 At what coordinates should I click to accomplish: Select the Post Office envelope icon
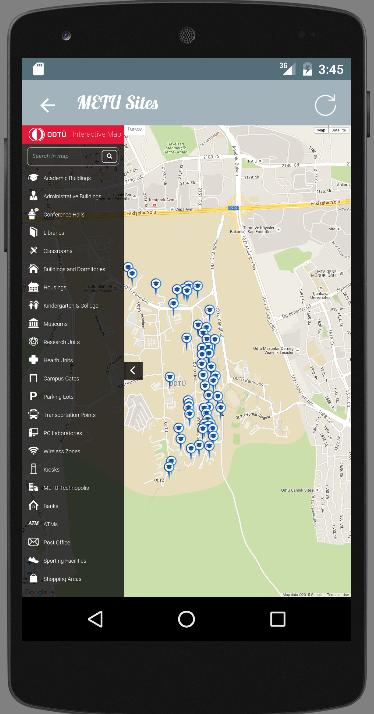(x=33, y=542)
